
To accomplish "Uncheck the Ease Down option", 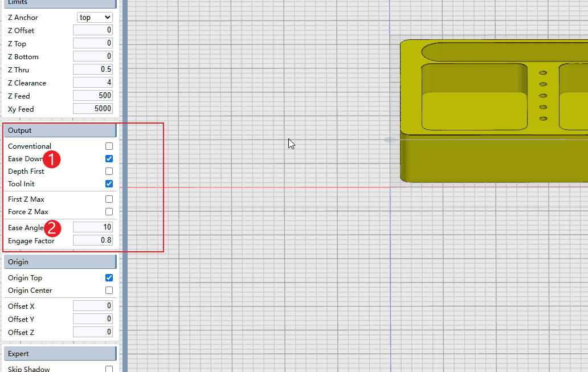I will (109, 159).
